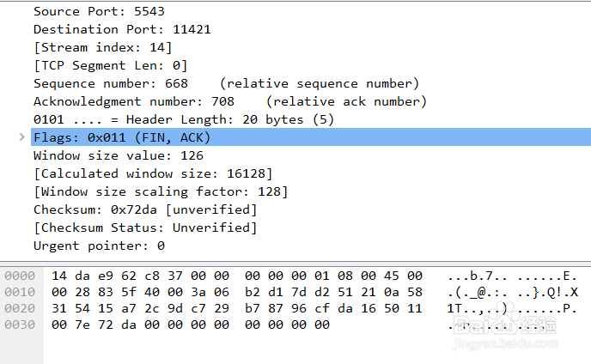The width and height of the screenshot is (591, 364).
Task: Select the Flags: 0x011 highlighted row
Action: (311, 137)
